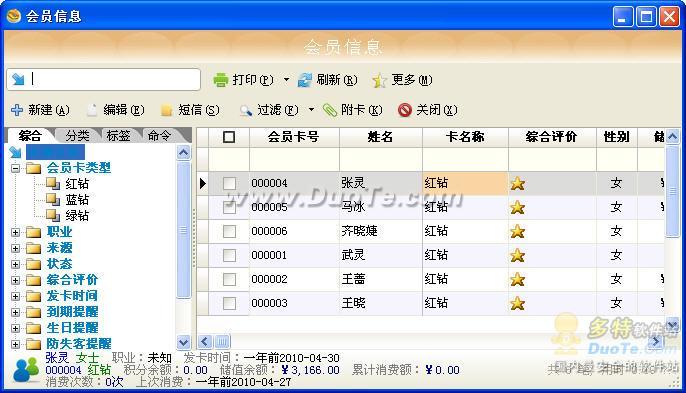Viewport: 686px width, 393px height.
Task: Click the horizontal scrollbar thumb under the table
Action: (222, 341)
